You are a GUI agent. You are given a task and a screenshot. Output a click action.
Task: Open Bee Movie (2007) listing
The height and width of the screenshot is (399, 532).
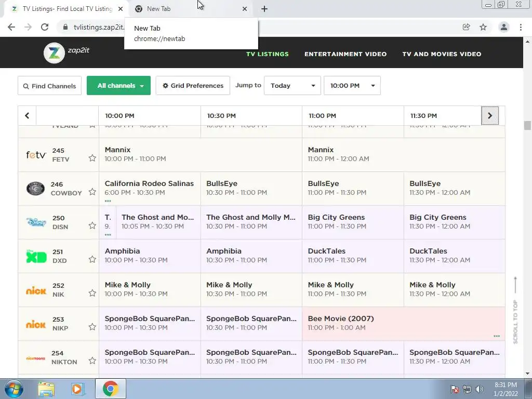403,323
